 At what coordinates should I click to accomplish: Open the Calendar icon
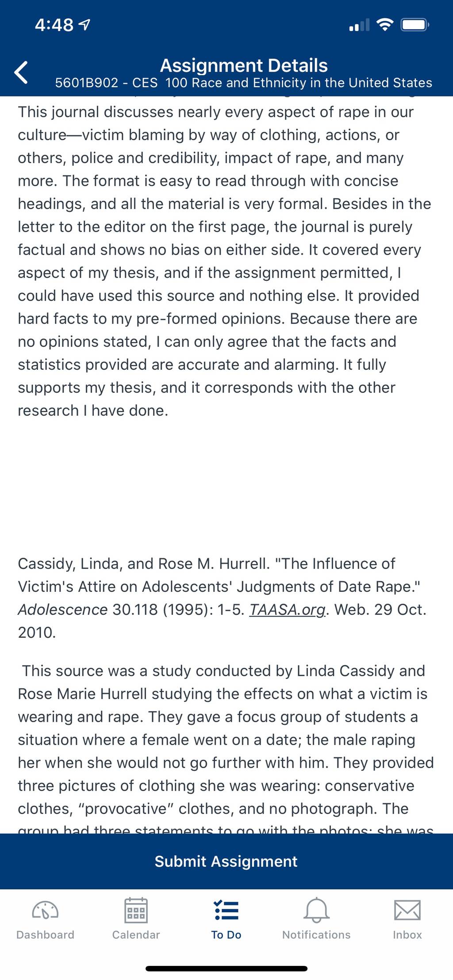pos(136,910)
